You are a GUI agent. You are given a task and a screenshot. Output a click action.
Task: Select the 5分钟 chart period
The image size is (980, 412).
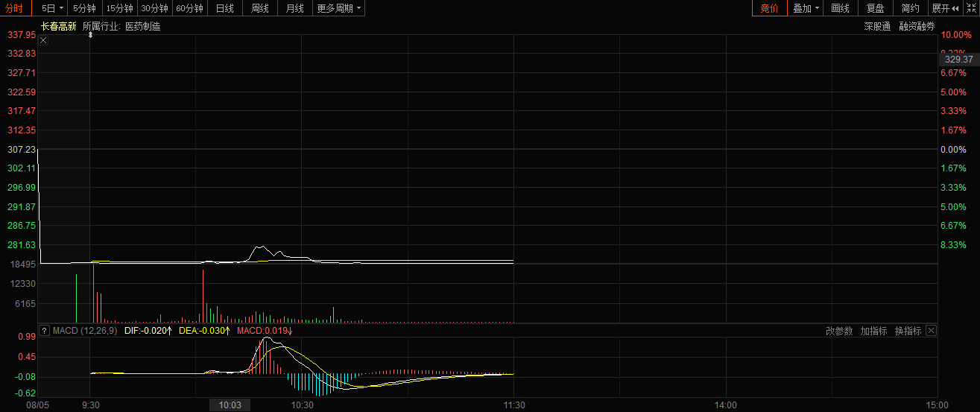click(84, 8)
